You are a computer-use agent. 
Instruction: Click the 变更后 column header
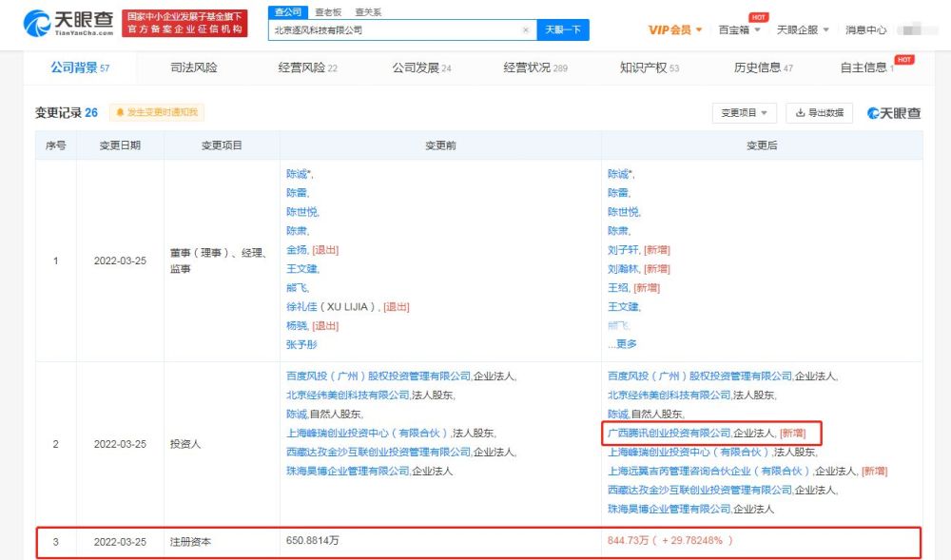pyautogui.click(x=762, y=145)
